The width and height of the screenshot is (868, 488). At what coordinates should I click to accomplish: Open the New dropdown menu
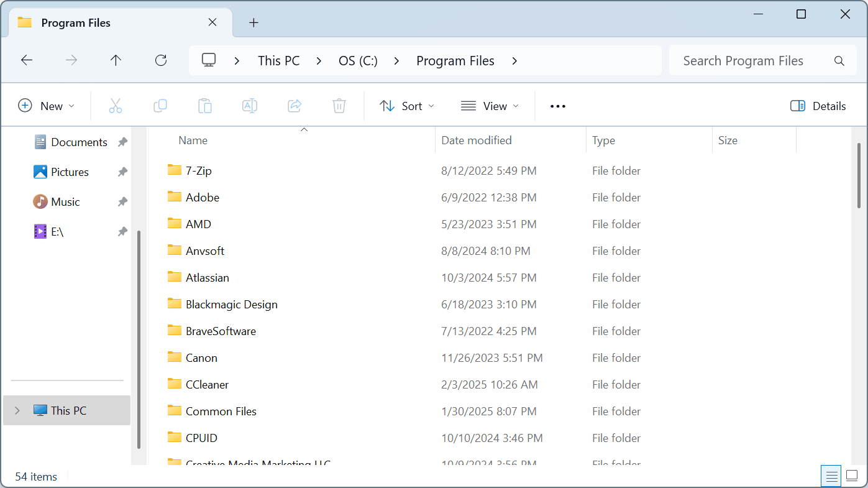pos(47,106)
